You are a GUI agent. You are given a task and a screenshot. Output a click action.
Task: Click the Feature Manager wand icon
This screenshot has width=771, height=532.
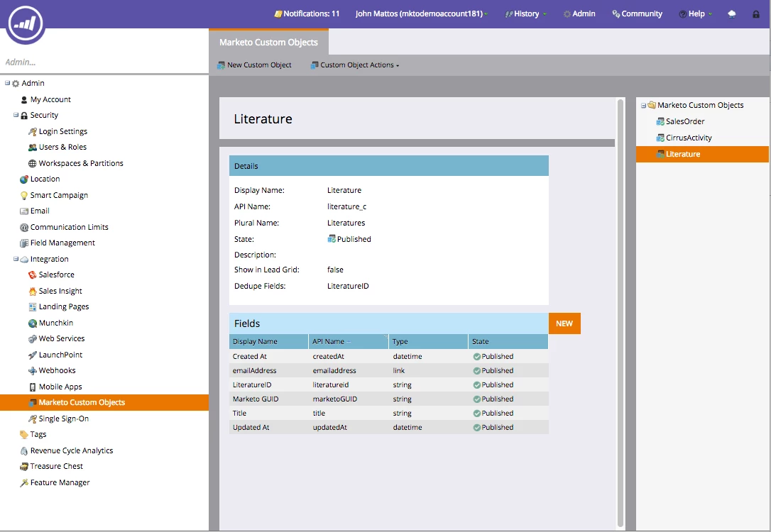[23, 483]
